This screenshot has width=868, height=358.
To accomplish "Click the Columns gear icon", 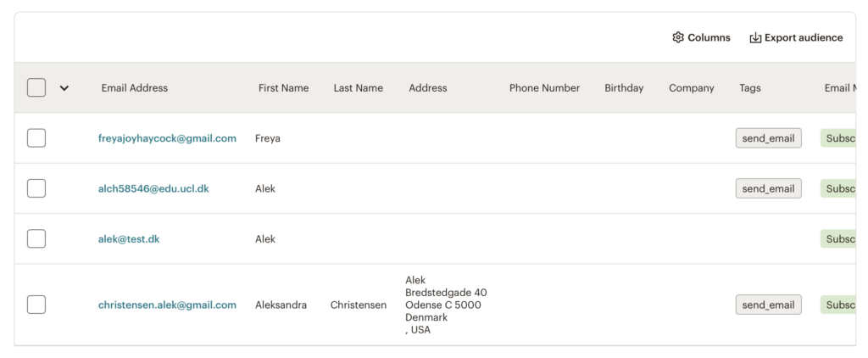I will click(678, 37).
